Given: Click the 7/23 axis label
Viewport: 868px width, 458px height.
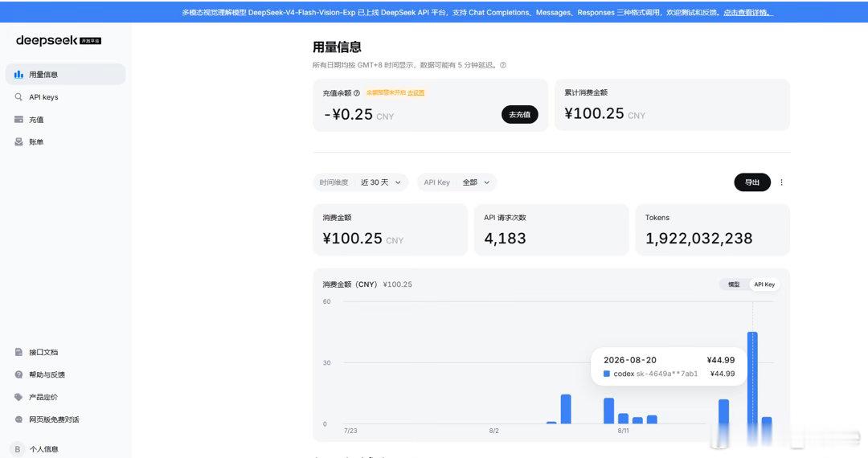Looking at the screenshot, I should coord(350,431).
